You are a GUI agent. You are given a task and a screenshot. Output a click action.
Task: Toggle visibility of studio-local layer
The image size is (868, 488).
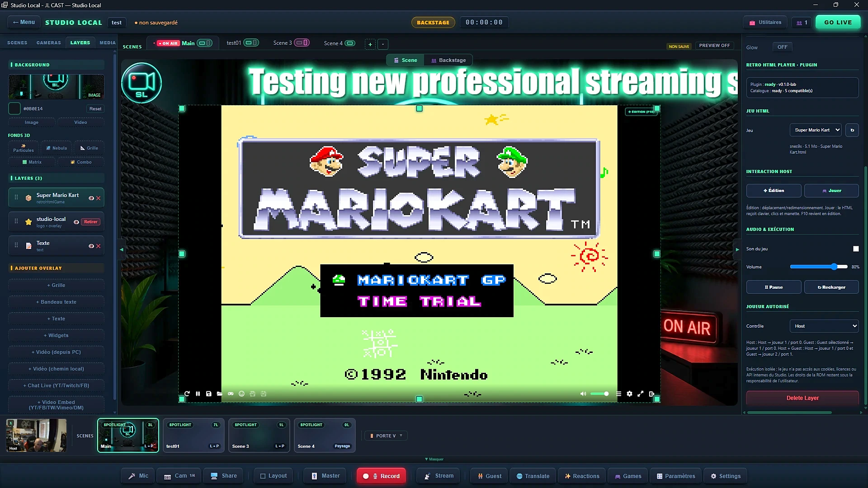coord(76,222)
